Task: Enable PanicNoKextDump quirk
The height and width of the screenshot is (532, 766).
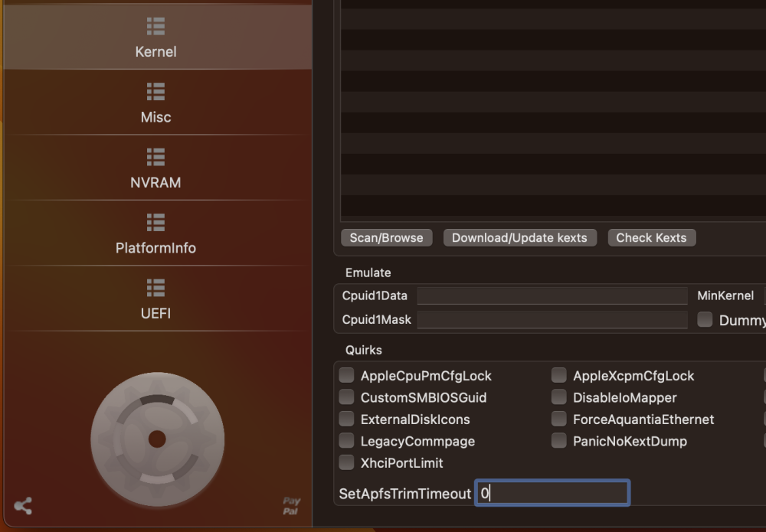Action: point(559,441)
